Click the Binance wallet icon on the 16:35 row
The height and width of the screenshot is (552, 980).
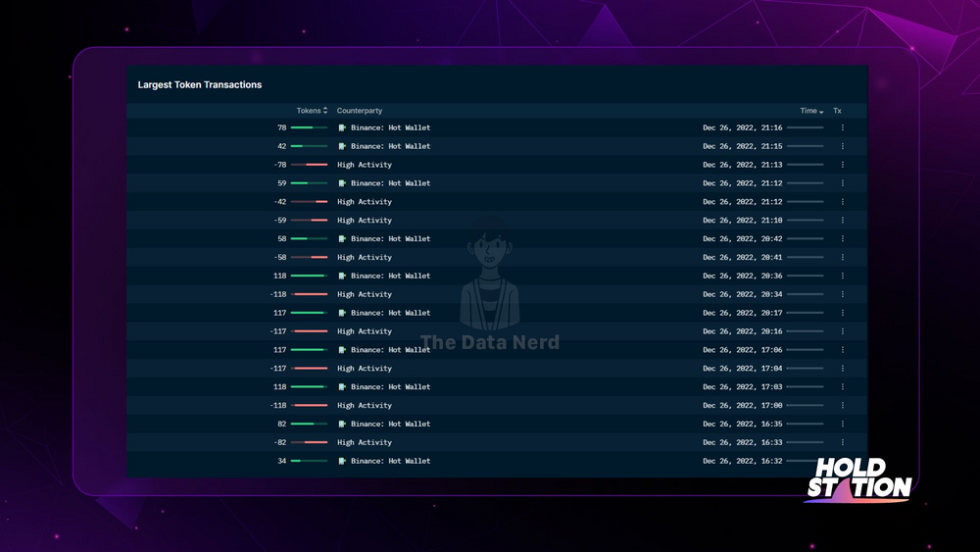[342, 424]
